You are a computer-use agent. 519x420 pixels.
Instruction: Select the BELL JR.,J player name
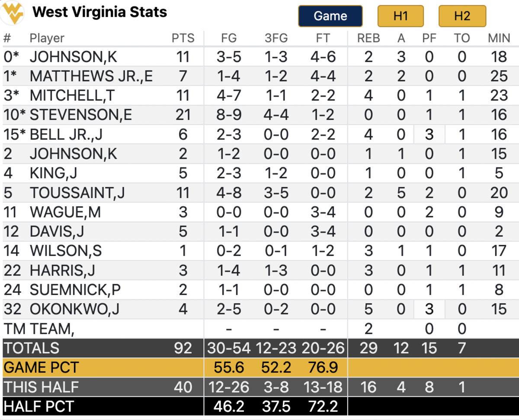point(66,134)
